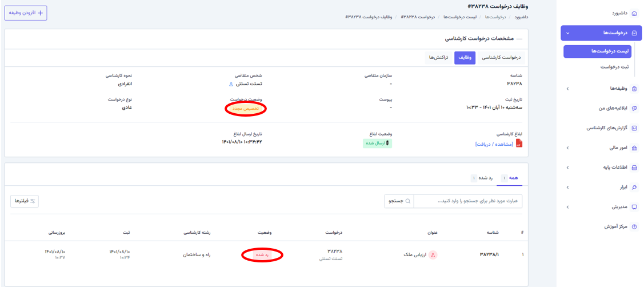Click the بروزرسانی column header

(57, 232)
